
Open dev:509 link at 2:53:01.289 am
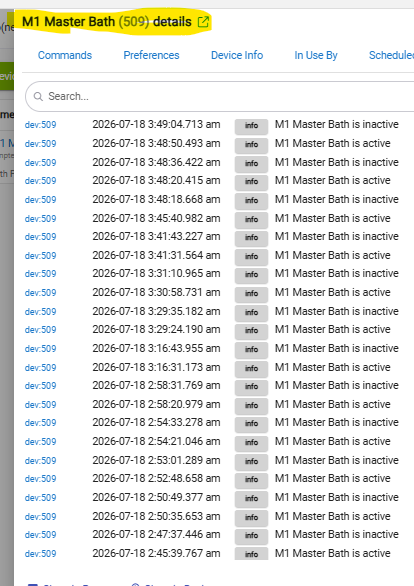click(40, 460)
